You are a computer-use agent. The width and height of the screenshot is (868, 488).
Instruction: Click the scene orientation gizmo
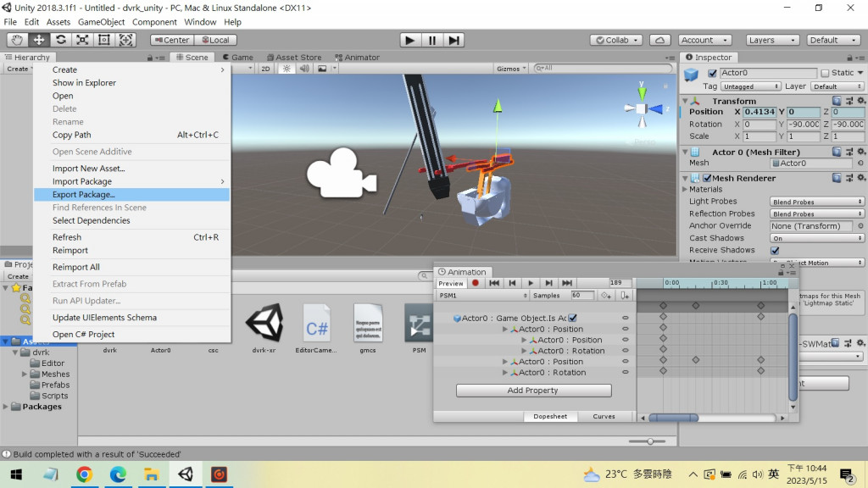[643, 109]
